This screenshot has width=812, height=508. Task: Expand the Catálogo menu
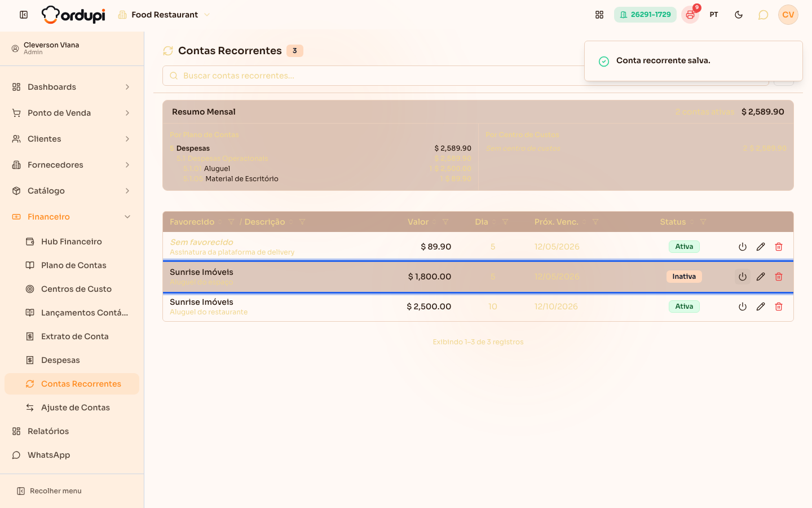pyautogui.click(x=72, y=191)
